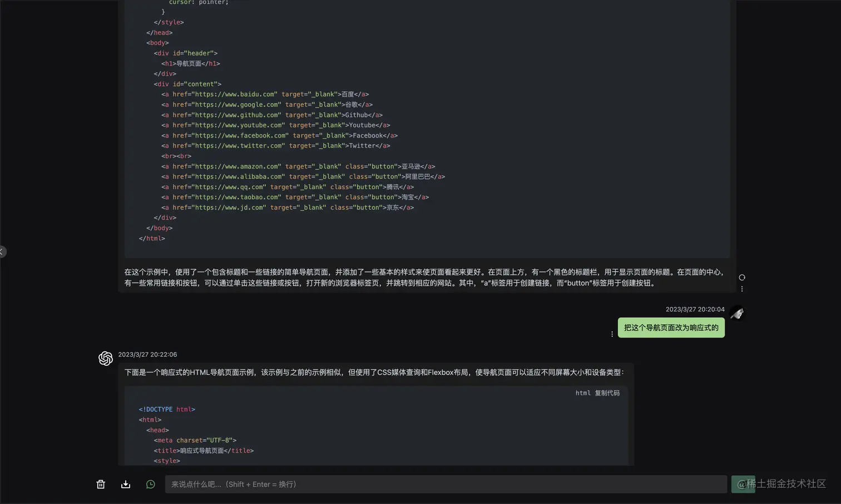This screenshot has width=841, height=504.
Task: Copy the code using the 复制代码 button
Action: (x=607, y=393)
